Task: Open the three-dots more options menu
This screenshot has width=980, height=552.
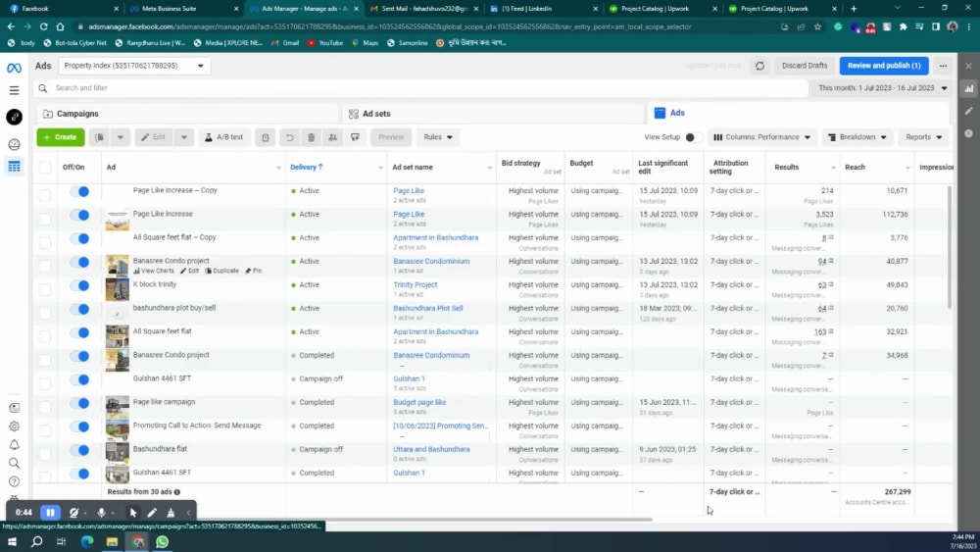Action: point(943,66)
